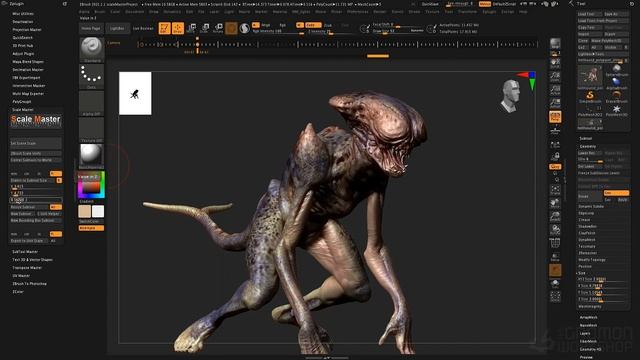Click the Home Page button
This screenshot has width=640, height=360.
click(91, 29)
